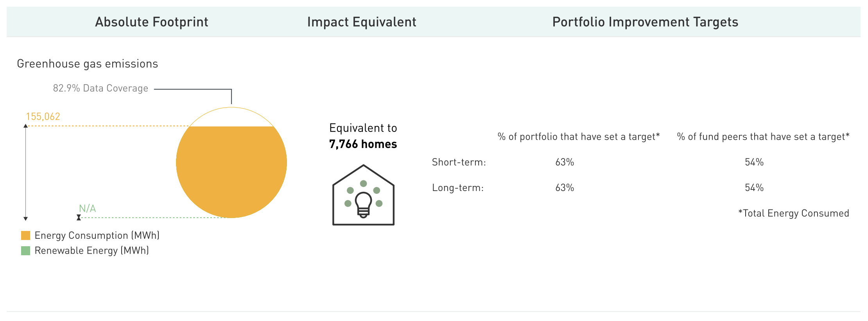Click the 82.9% Data Coverage label

100,88
